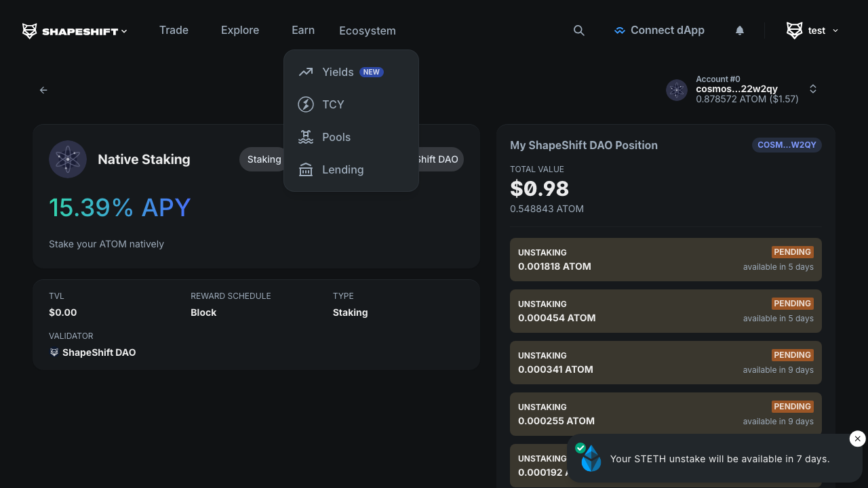Screen dimensions: 868x488
Task: Select the Pools waves icon
Action: 305,137
